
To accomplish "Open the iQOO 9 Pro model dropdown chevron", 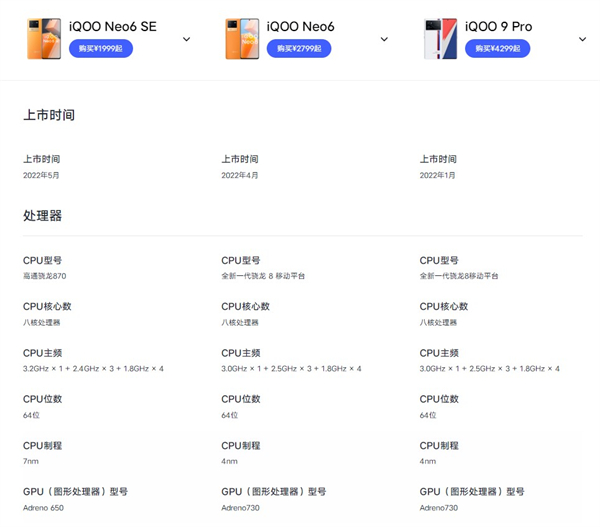I will [582, 39].
